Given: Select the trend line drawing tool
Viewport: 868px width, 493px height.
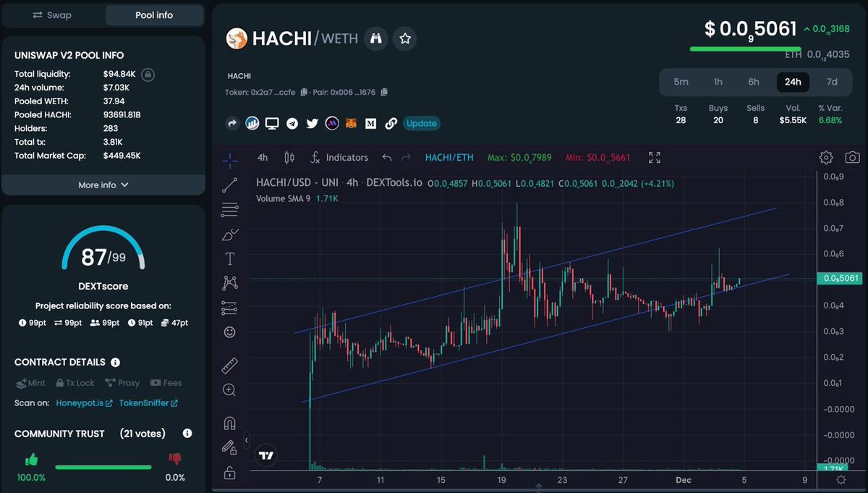Looking at the screenshot, I should 230,185.
